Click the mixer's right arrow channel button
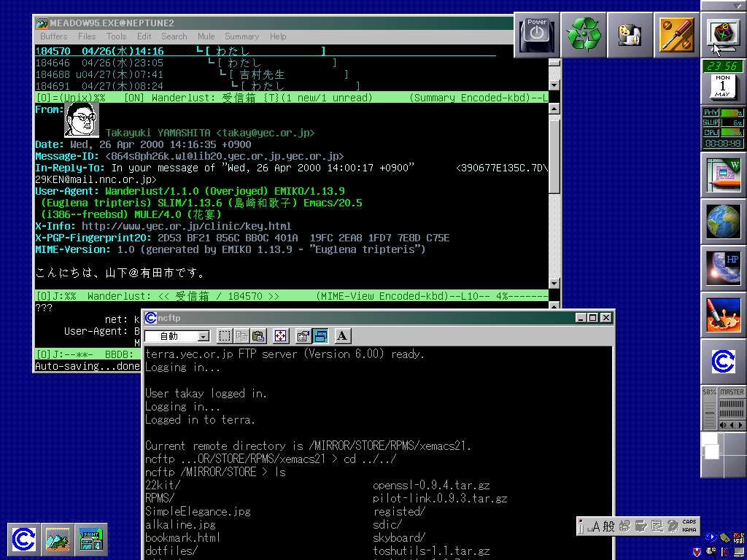 tap(740, 425)
